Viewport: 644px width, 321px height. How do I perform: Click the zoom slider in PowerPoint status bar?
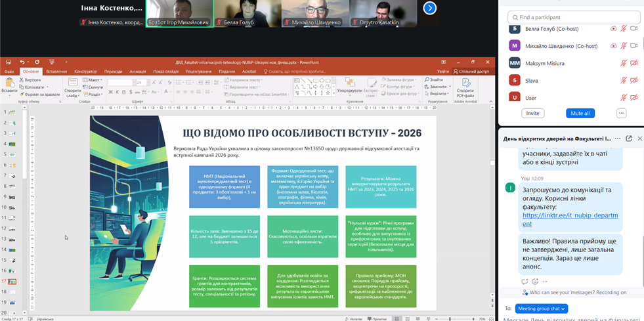point(450,318)
